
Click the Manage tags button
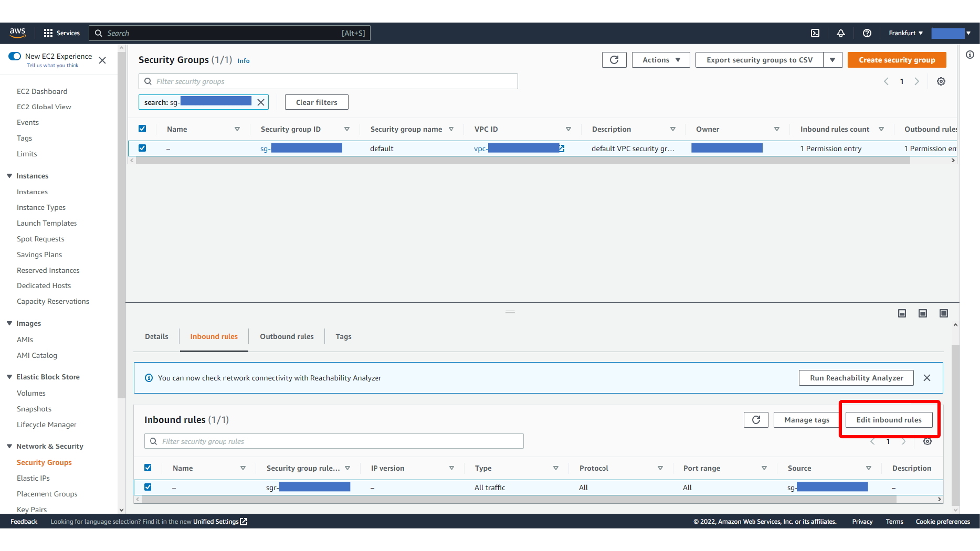pos(807,420)
